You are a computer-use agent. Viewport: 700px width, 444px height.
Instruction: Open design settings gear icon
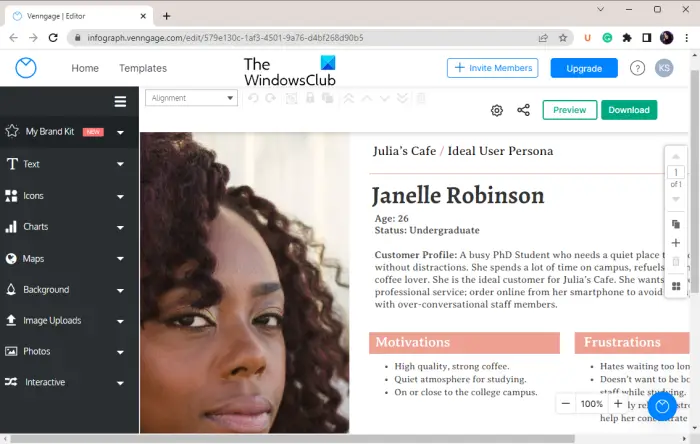(497, 110)
